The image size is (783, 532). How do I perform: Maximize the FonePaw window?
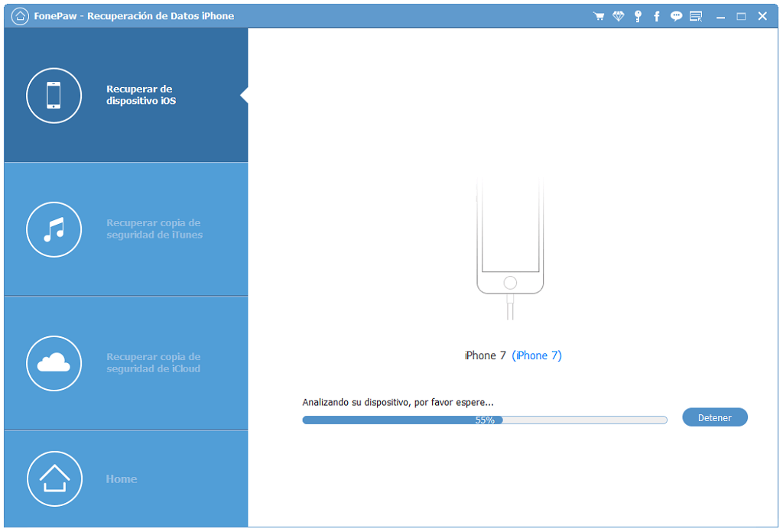[x=741, y=17]
